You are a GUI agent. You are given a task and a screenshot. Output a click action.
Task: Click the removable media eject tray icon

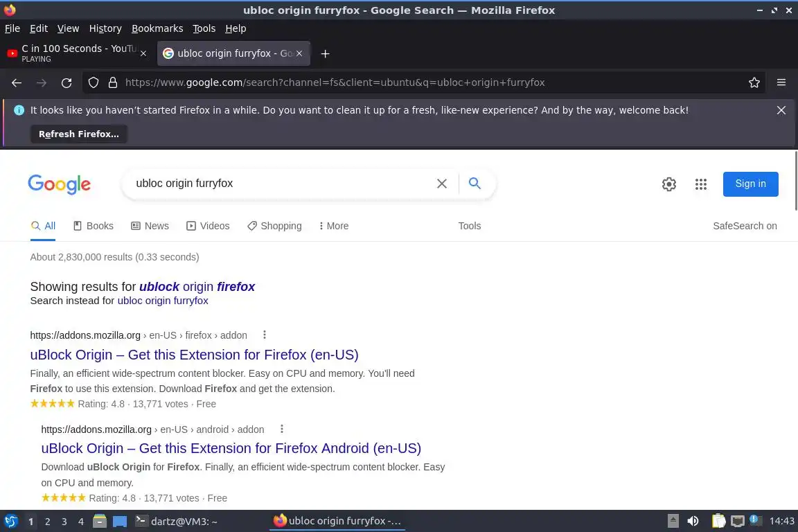[673, 521]
